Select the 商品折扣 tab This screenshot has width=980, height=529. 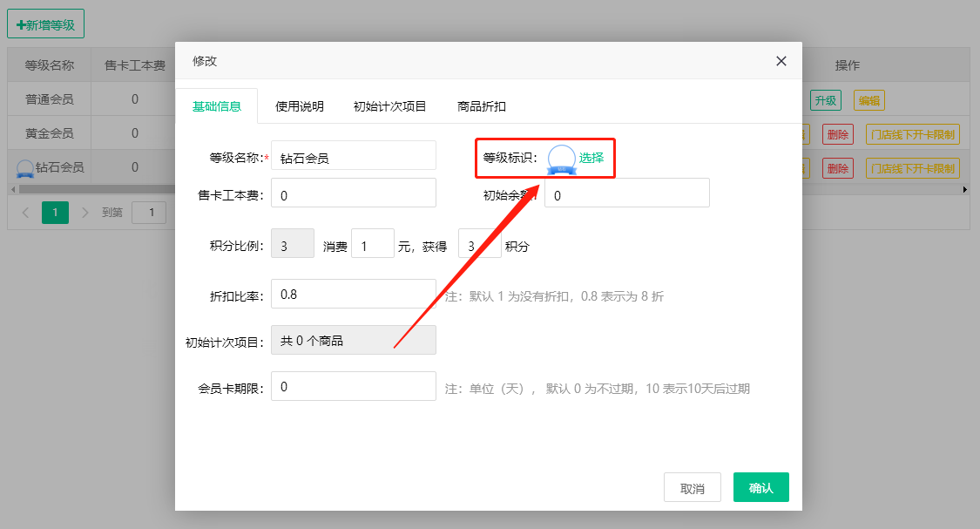click(x=482, y=106)
